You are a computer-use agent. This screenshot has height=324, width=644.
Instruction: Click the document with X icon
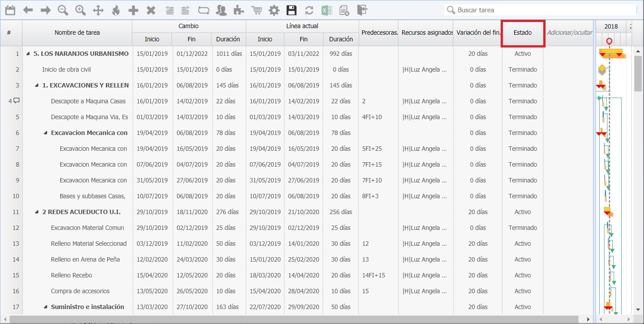coord(345,10)
